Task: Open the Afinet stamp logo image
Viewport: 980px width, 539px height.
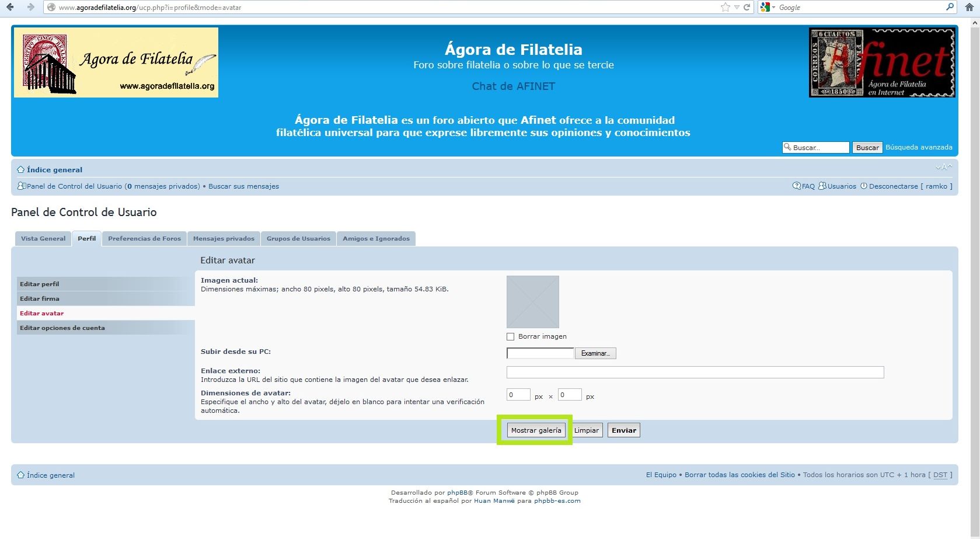Action: pos(882,62)
